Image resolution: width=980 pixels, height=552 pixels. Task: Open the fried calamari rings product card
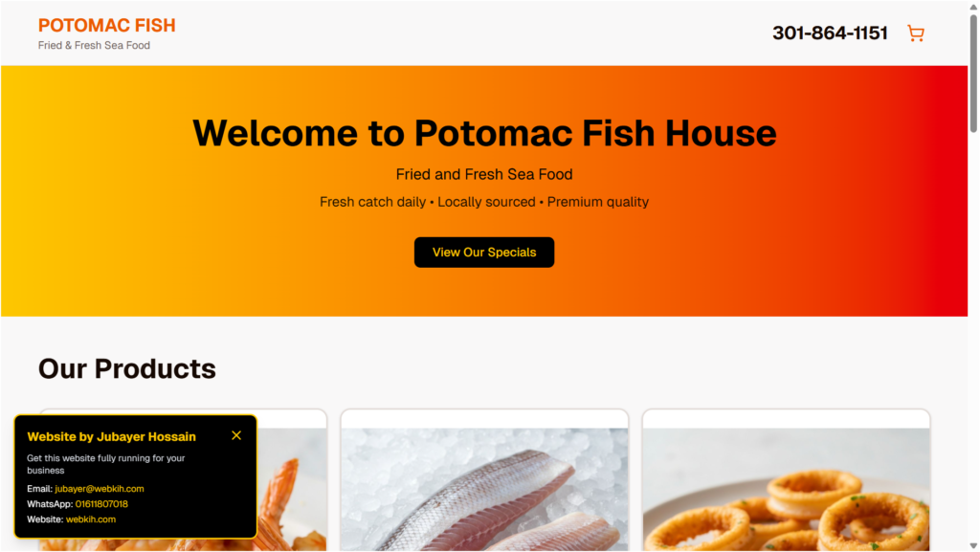[787, 481]
